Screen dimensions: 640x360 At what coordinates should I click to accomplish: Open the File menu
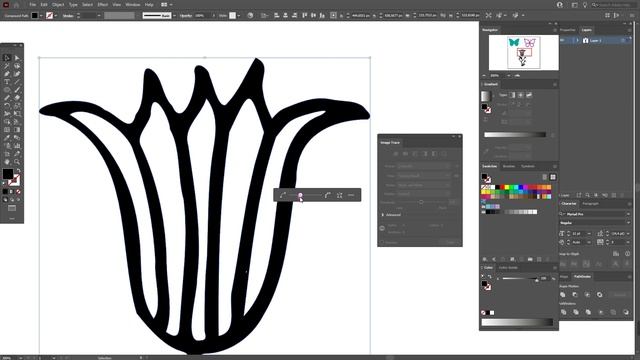[32, 5]
